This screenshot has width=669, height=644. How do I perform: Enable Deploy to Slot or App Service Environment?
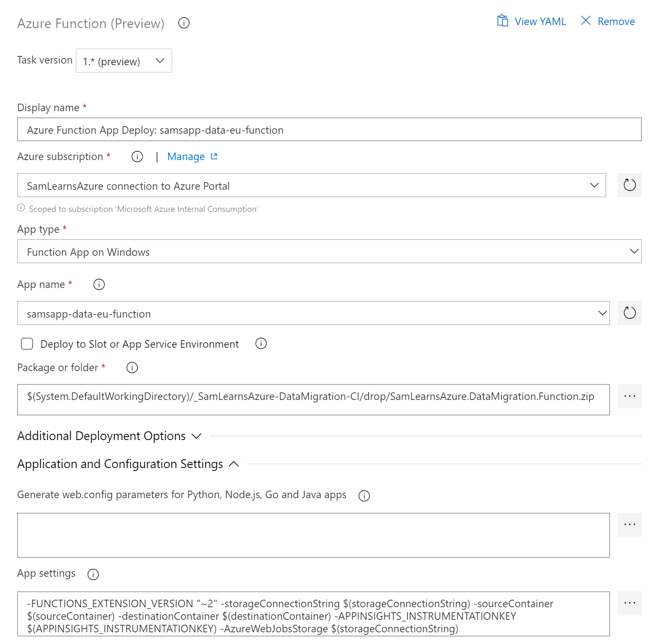27,344
